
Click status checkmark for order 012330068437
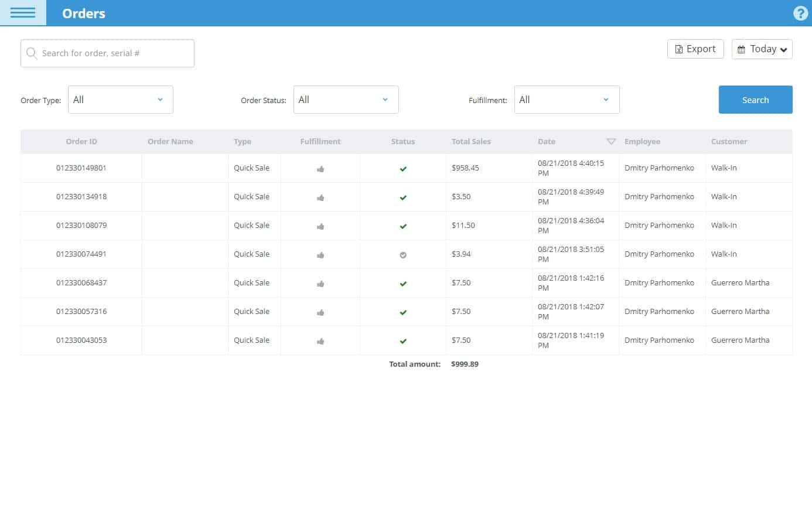(403, 284)
